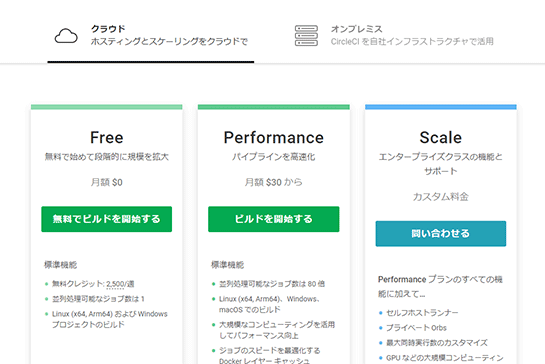Click the 問い合わせる button in Scale plan
545x364 pixels.
pos(441,234)
